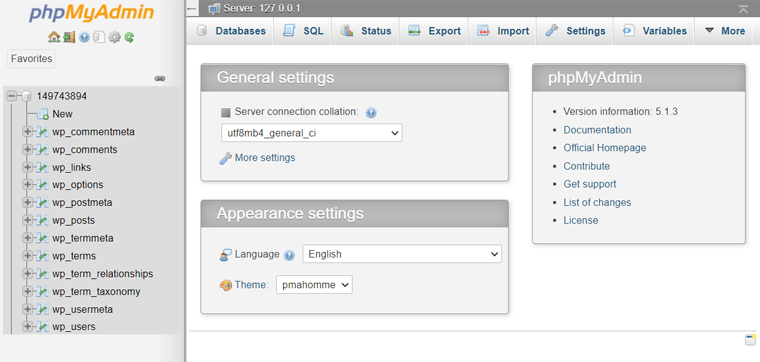Screen dimensions: 760x362
Task: Switch to the Status tab
Action: [365, 31]
